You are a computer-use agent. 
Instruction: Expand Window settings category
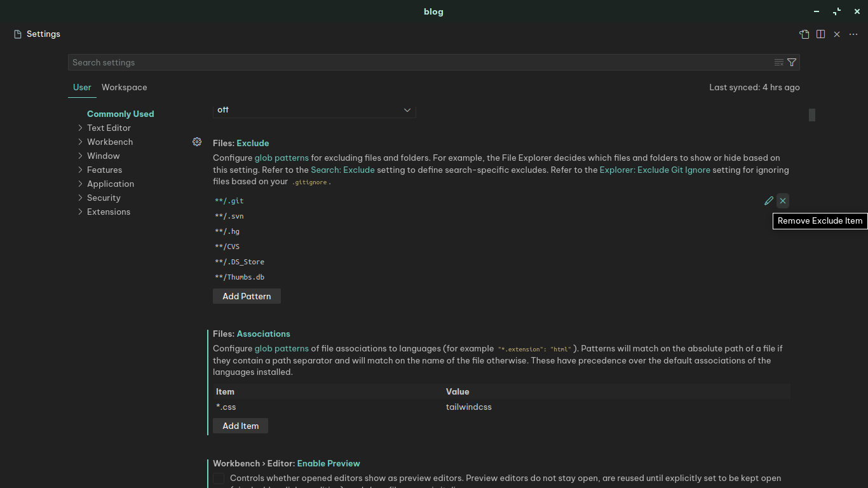pyautogui.click(x=80, y=156)
